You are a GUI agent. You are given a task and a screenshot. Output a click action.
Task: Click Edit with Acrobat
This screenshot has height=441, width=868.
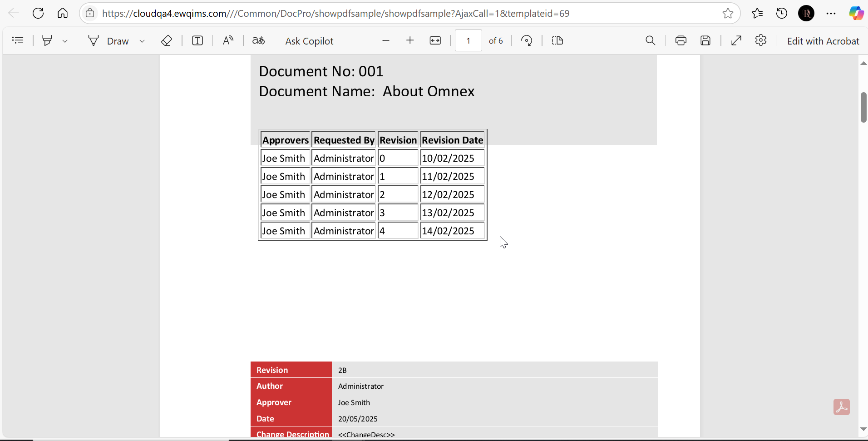point(823,41)
